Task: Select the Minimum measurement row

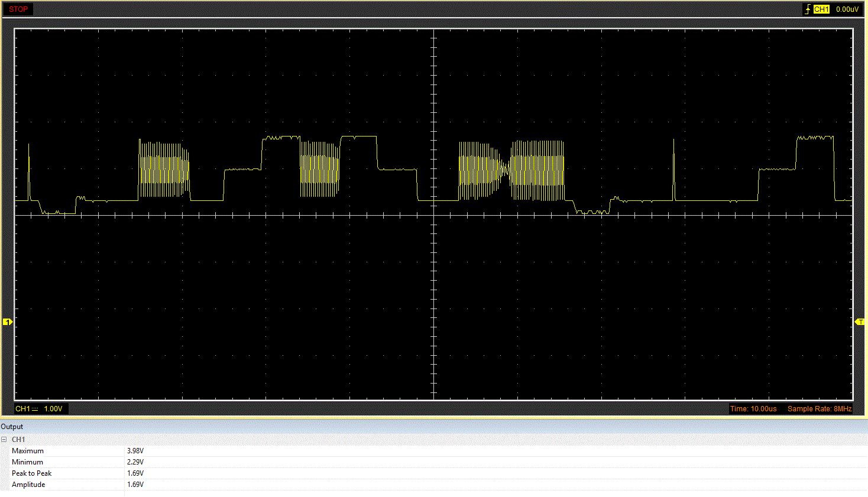Action: click(434, 462)
